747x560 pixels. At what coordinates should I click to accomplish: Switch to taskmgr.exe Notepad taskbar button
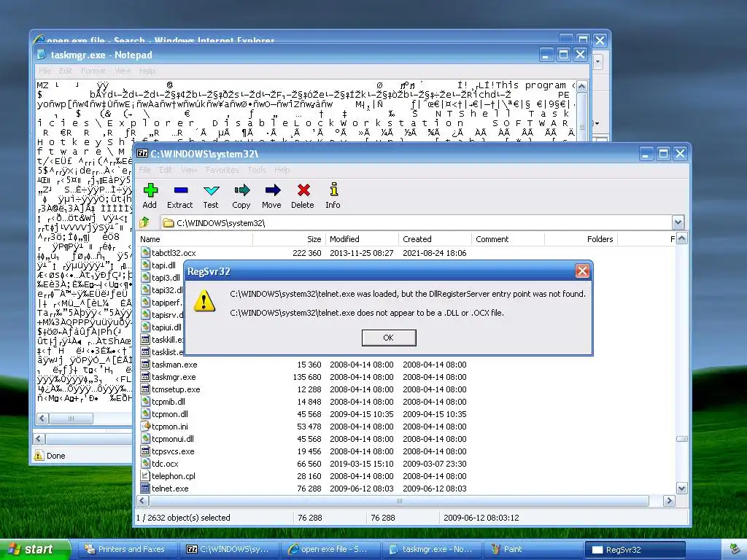432,550
